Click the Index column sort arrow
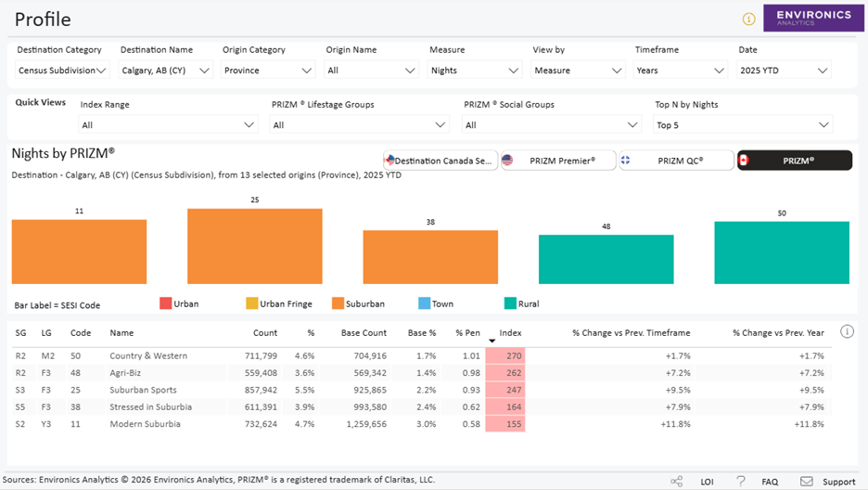 point(492,342)
